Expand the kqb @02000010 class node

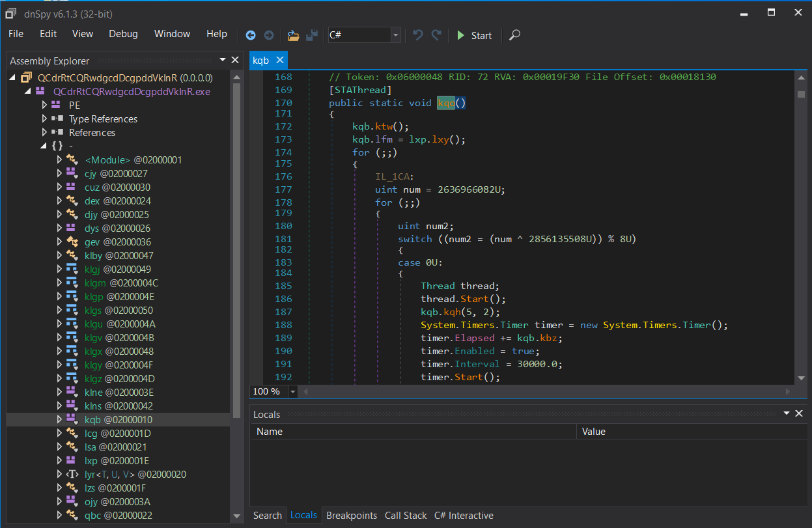point(59,419)
